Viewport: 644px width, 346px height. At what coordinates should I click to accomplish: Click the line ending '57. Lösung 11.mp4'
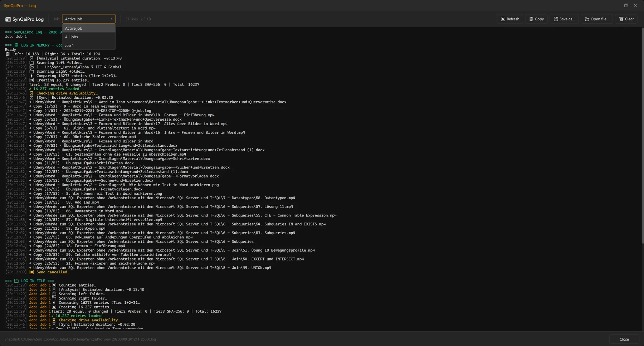149,207
